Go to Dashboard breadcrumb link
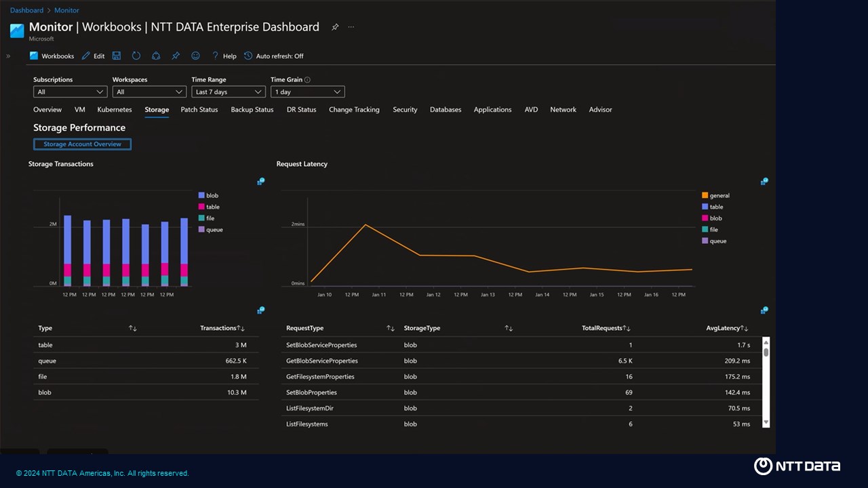868x488 pixels. click(26, 10)
